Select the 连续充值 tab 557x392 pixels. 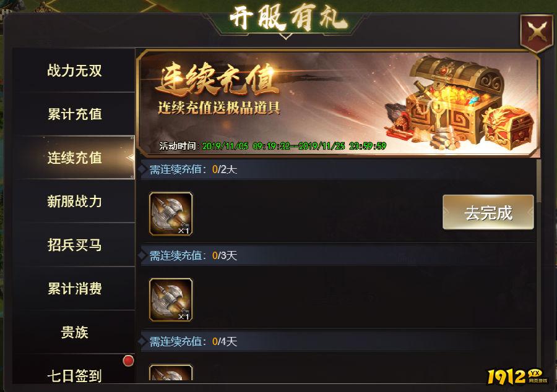coord(74,158)
